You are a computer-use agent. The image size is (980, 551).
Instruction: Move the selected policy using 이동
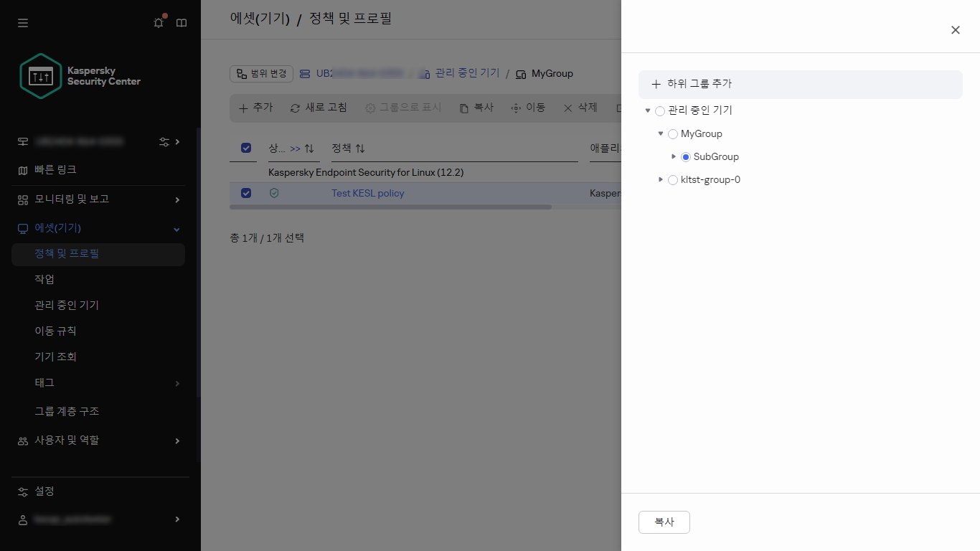point(528,107)
